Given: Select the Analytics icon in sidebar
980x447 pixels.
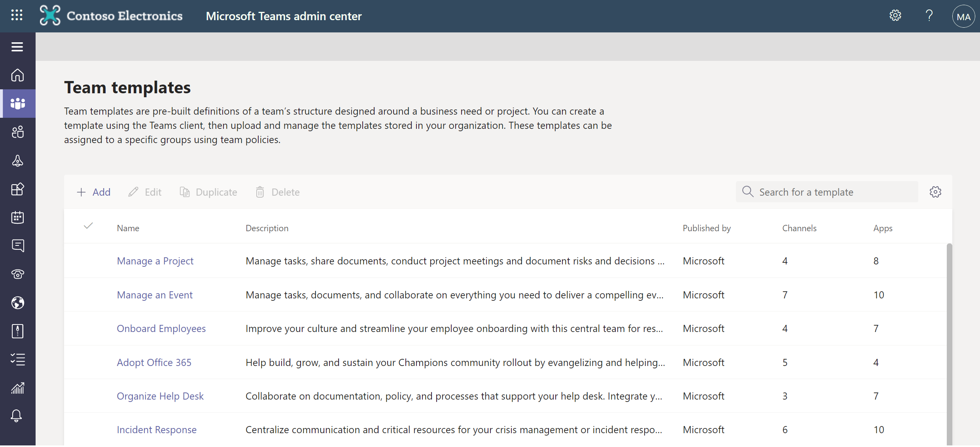Looking at the screenshot, I should [x=17, y=387].
